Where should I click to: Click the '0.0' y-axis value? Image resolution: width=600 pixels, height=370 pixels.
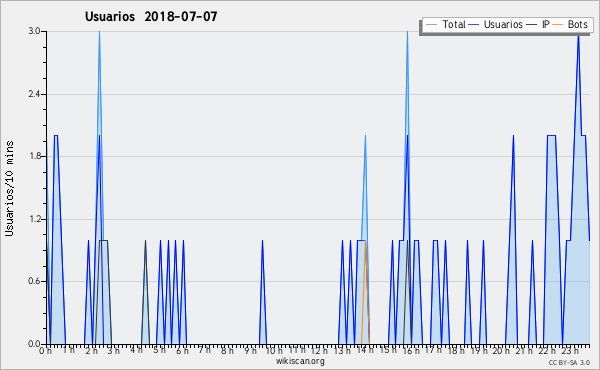pos(34,344)
